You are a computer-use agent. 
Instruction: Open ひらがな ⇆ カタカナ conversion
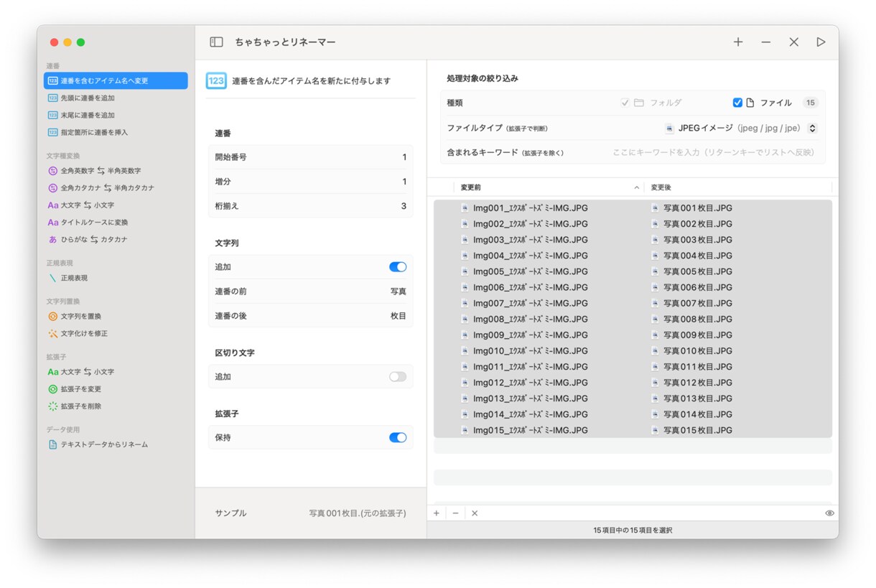click(116, 240)
